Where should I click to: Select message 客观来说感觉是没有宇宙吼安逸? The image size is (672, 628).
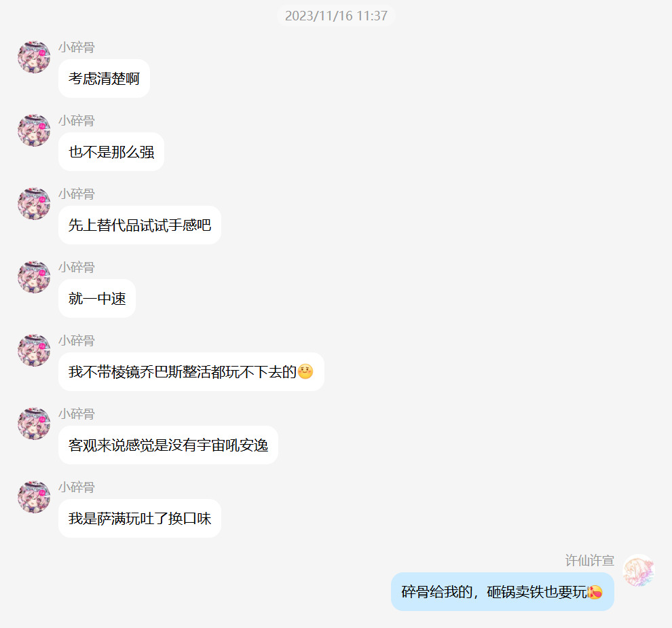click(x=168, y=445)
